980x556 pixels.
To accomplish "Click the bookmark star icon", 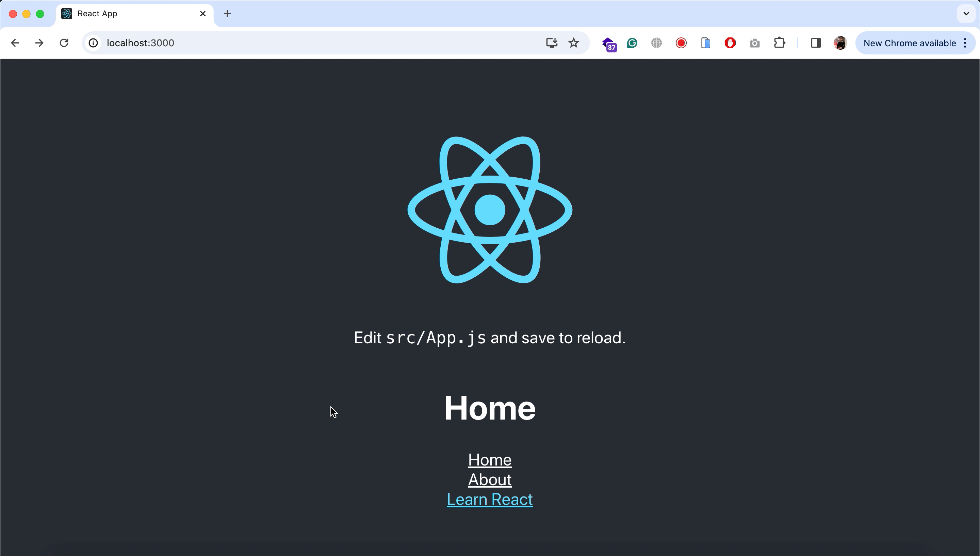I will (x=573, y=43).
